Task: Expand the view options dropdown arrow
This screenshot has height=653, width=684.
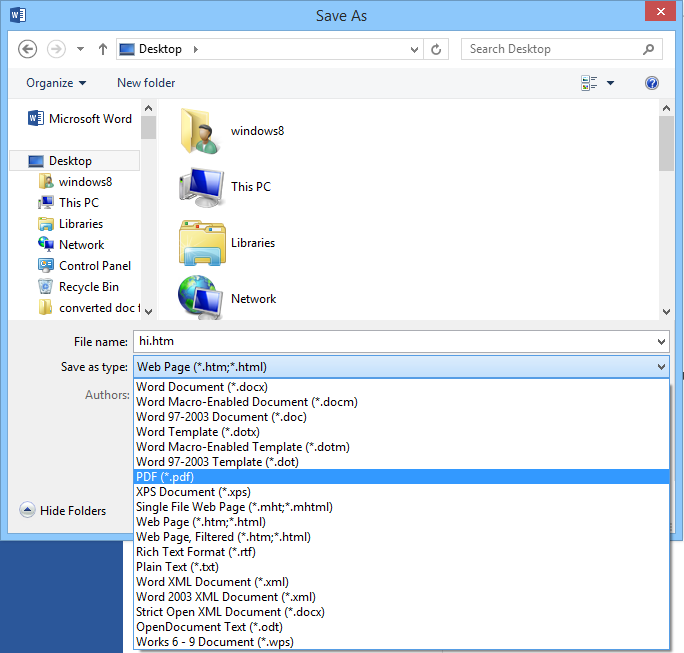Action: [x=610, y=83]
